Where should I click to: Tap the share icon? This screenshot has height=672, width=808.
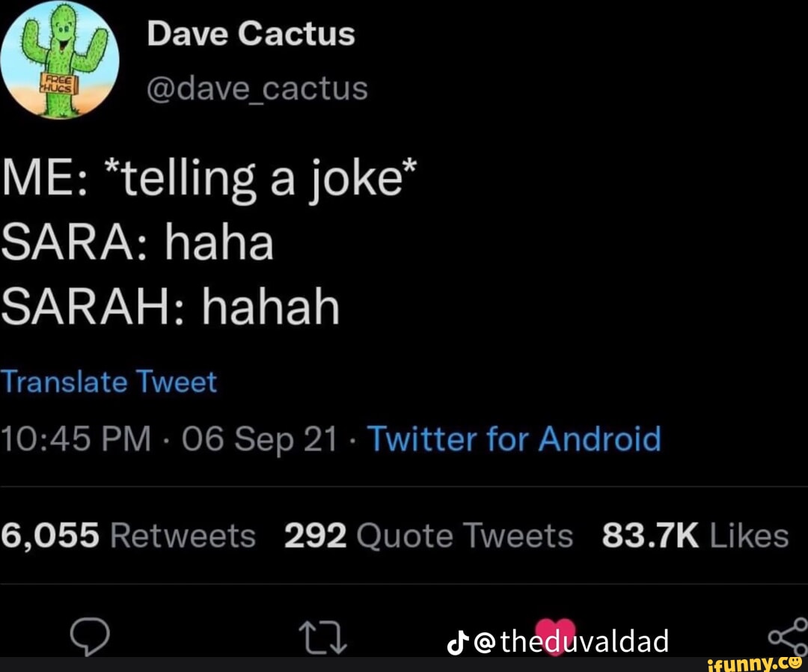coord(789,637)
